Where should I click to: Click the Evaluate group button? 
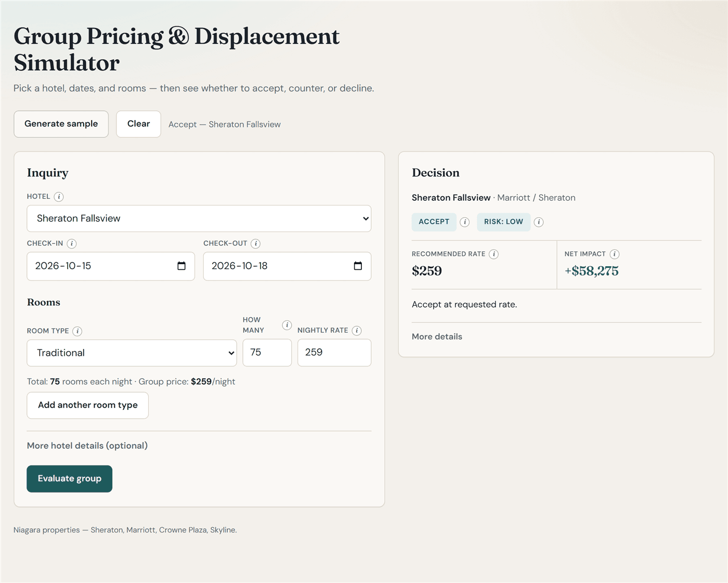pos(70,478)
